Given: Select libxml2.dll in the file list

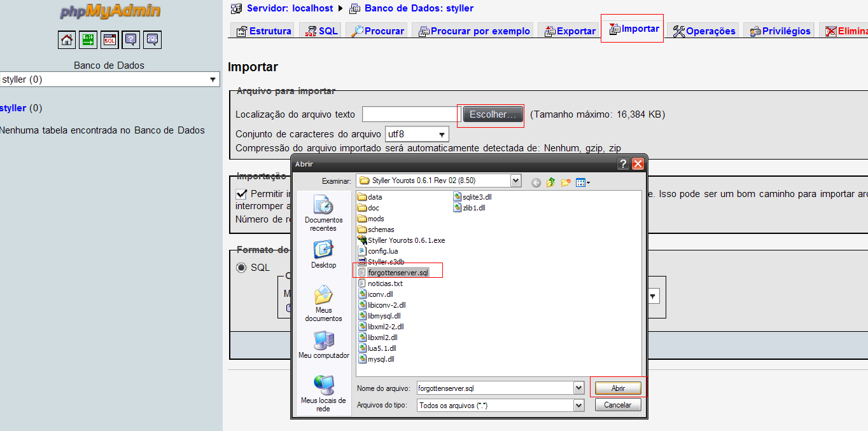Looking at the screenshot, I should [378, 338].
